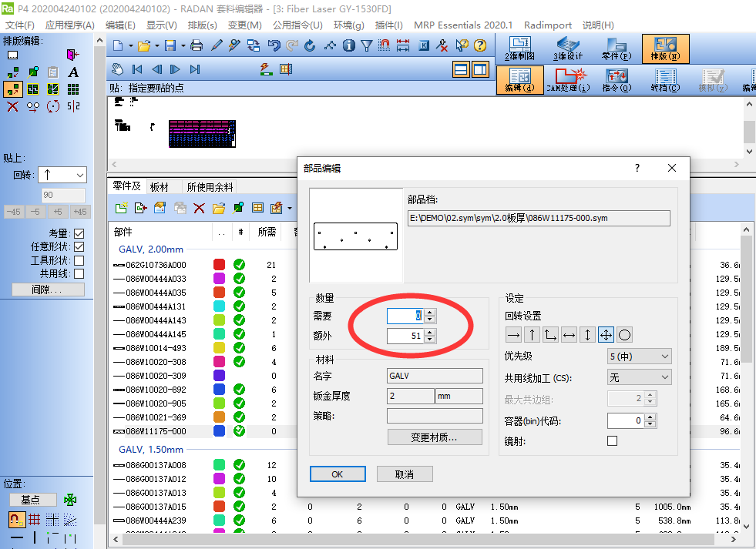Select the free rotation circle icon in dialog

(x=624, y=335)
